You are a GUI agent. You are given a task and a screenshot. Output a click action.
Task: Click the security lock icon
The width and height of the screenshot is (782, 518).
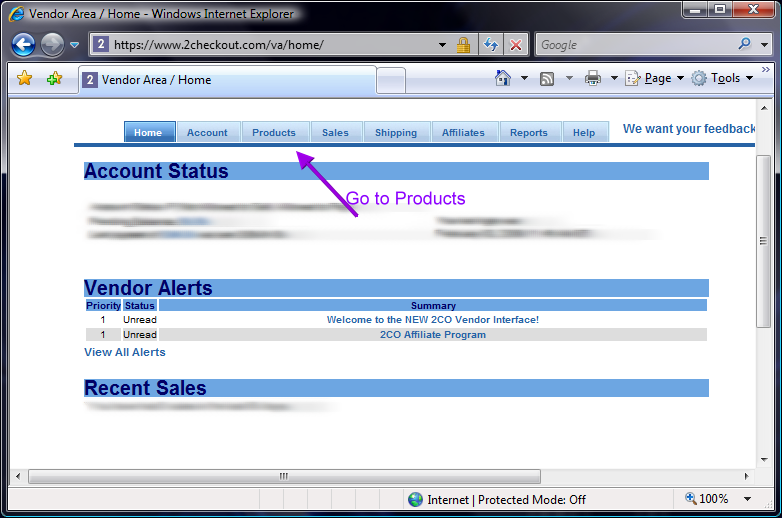(463, 45)
